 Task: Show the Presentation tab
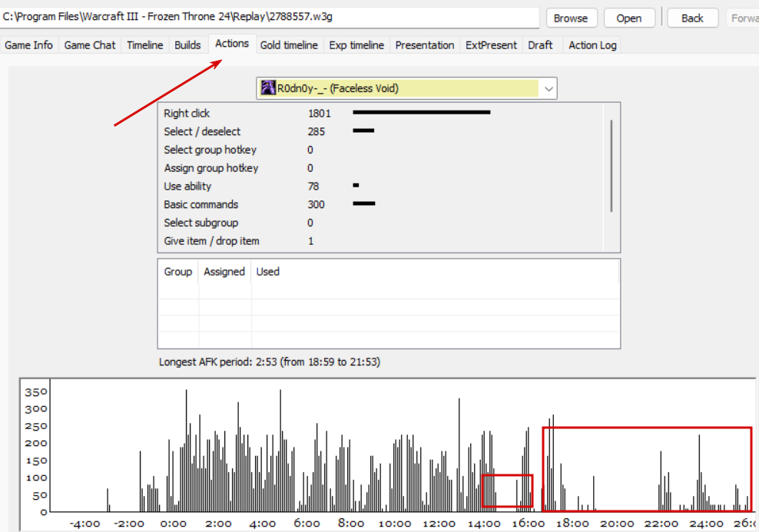425,45
